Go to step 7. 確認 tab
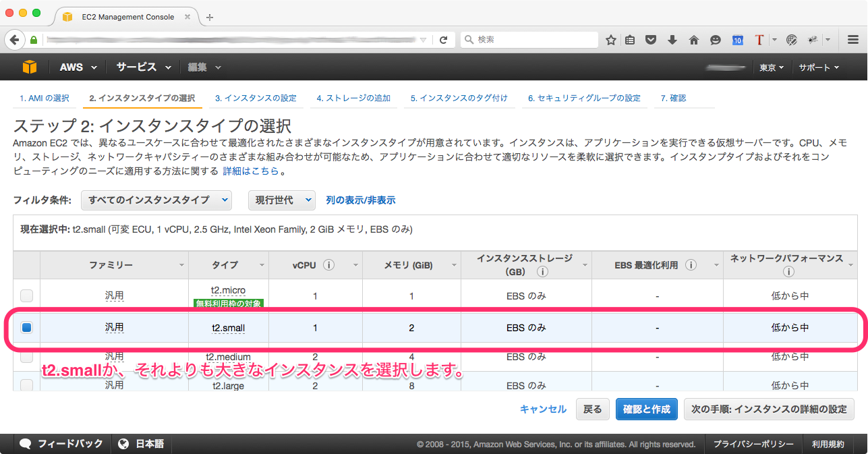The image size is (868, 454). tap(673, 98)
